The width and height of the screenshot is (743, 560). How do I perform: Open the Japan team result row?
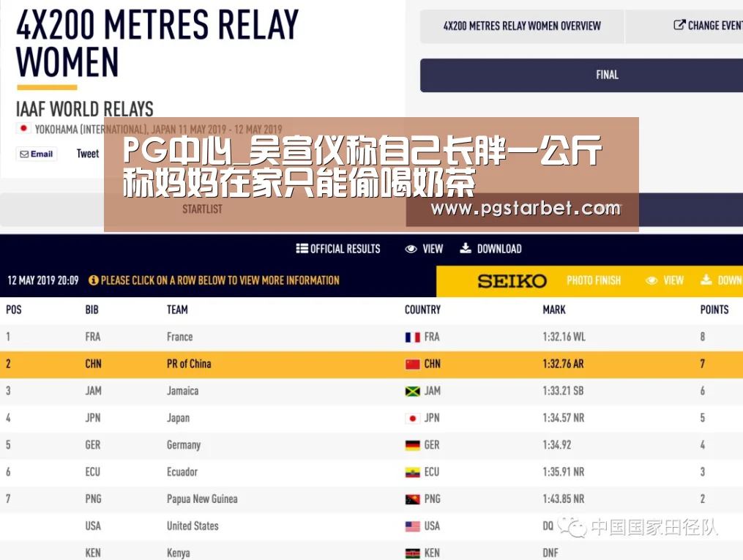coord(372,418)
